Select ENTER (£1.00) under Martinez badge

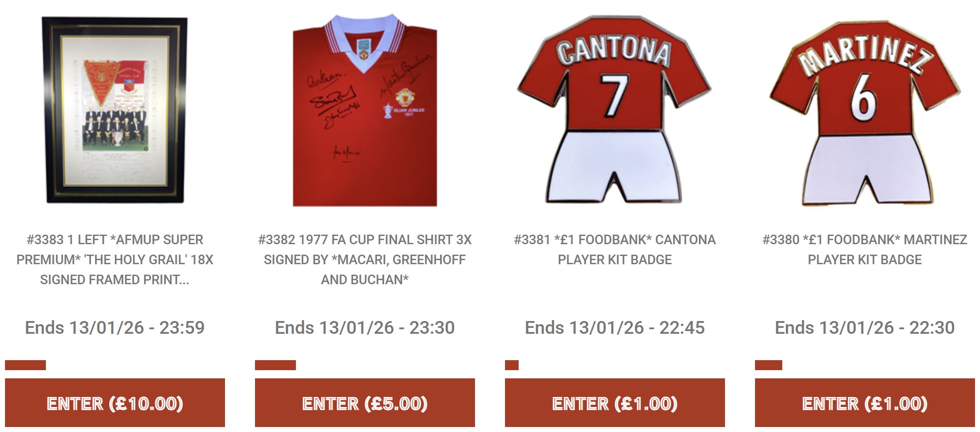point(865,403)
